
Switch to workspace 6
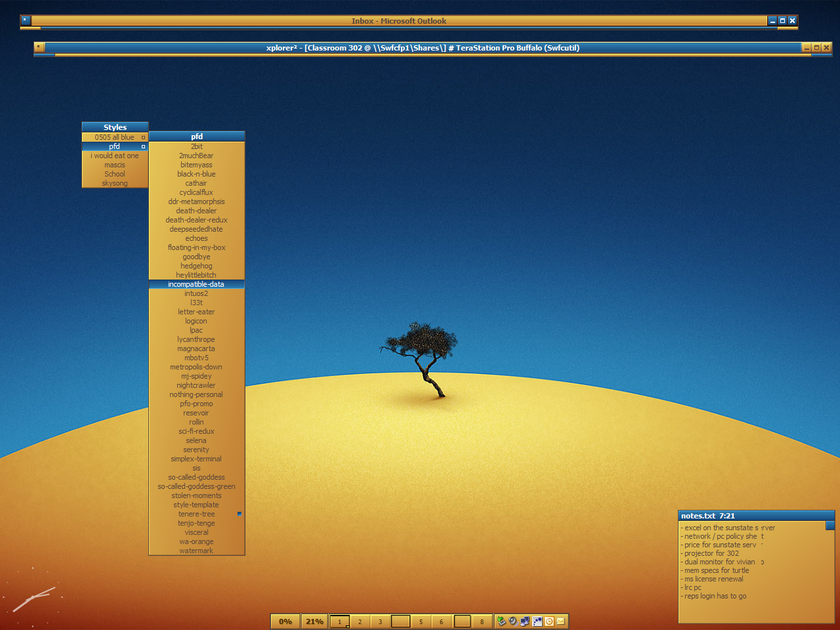point(442,621)
